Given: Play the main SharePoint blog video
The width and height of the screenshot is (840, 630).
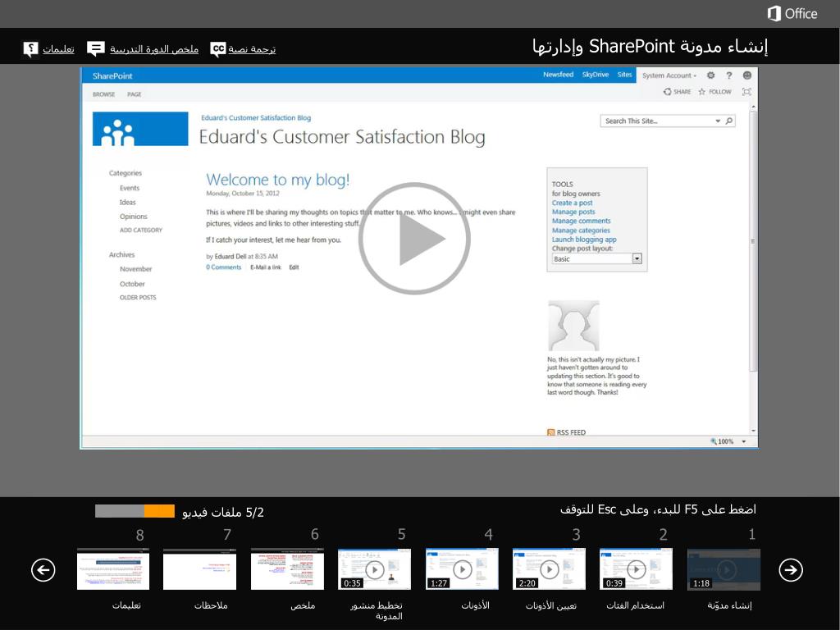Looking at the screenshot, I should click(x=414, y=239).
